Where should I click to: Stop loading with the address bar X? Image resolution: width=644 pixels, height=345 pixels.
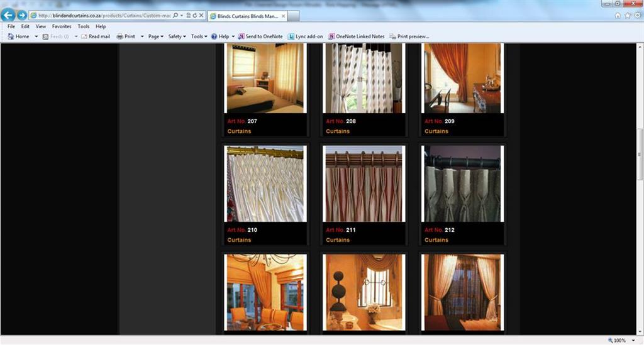pyautogui.click(x=201, y=16)
